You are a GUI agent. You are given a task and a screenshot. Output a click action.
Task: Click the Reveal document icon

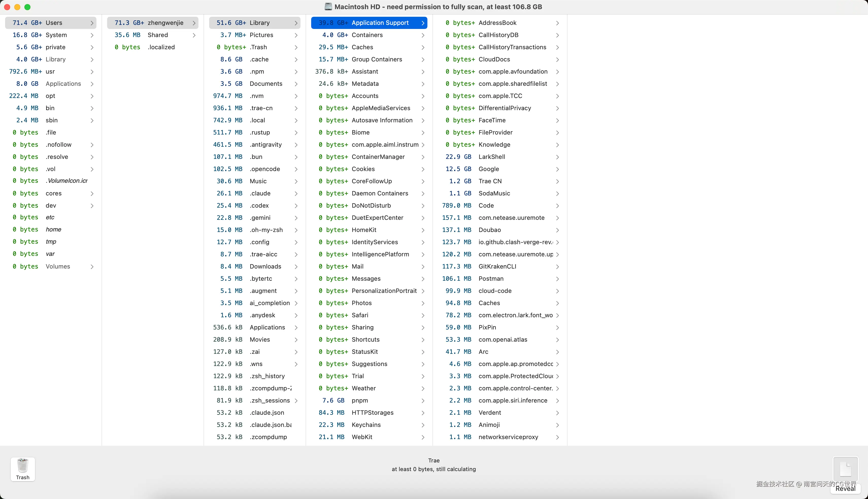tap(845, 469)
